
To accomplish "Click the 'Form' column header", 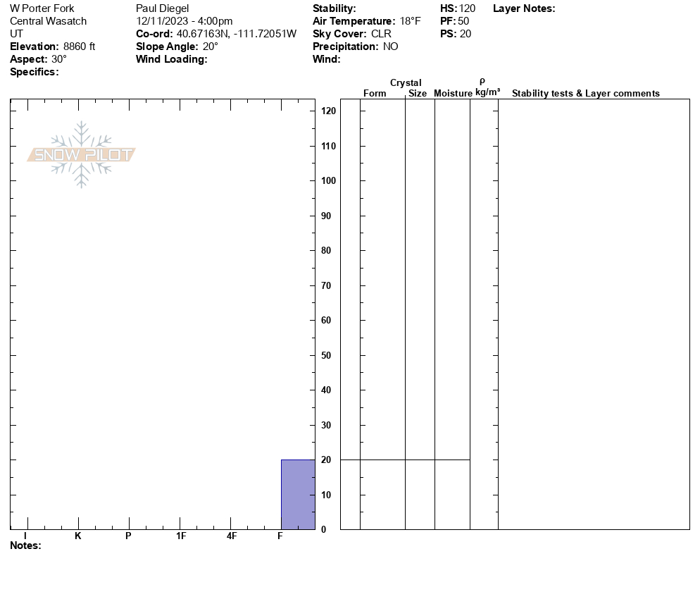I will (x=375, y=94).
